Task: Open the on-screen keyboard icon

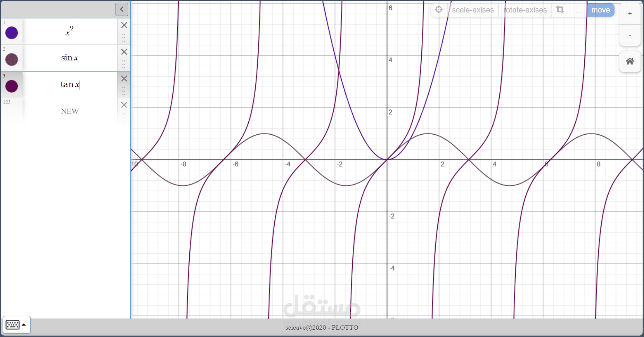Action: coord(13,324)
